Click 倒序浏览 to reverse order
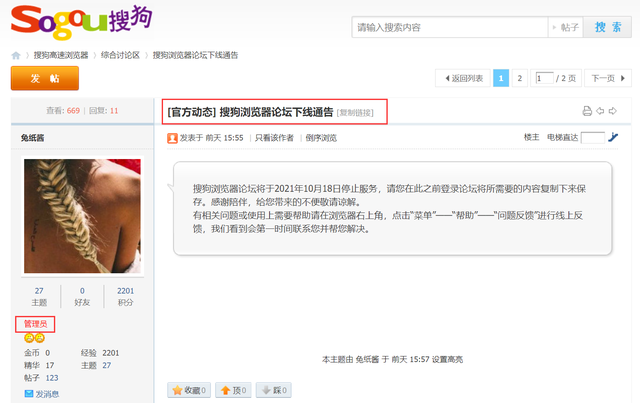640x403 pixels. 321,138
